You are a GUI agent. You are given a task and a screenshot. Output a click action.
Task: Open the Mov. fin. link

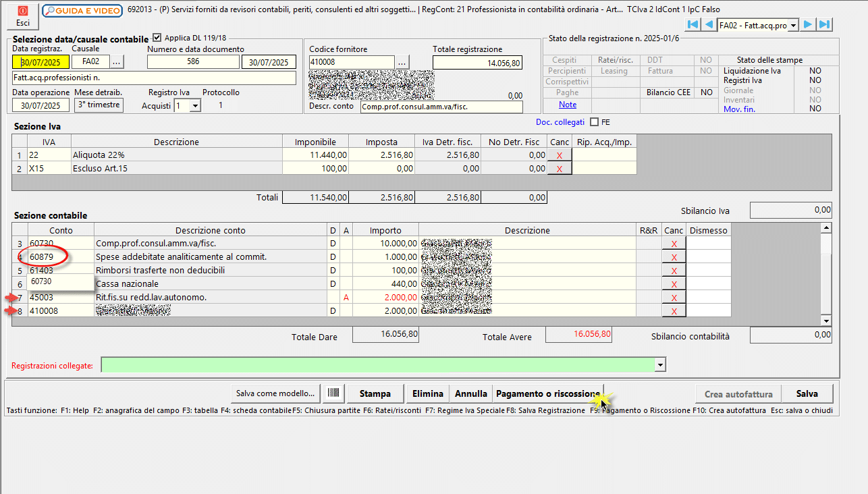[x=739, y=109]
